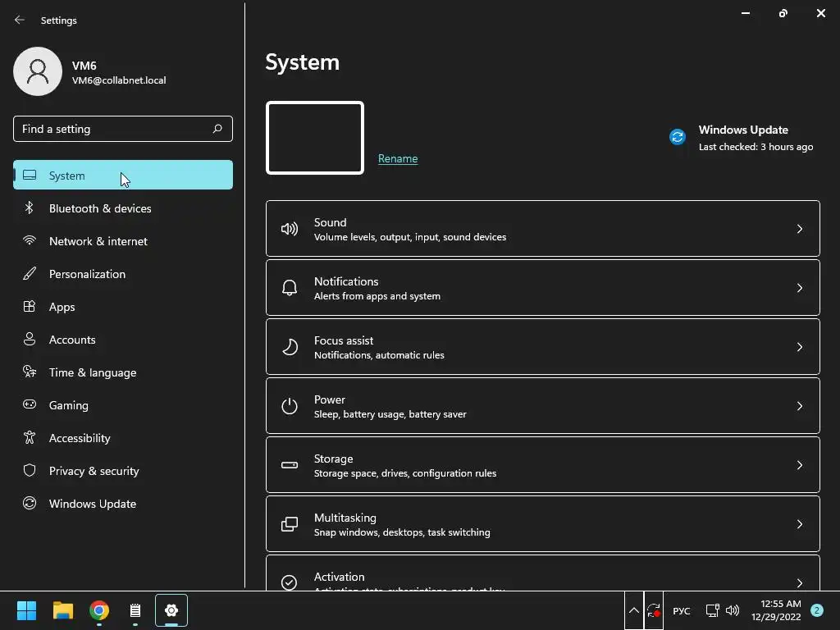Navigate to the Gaming section

(x=123, y=404)
